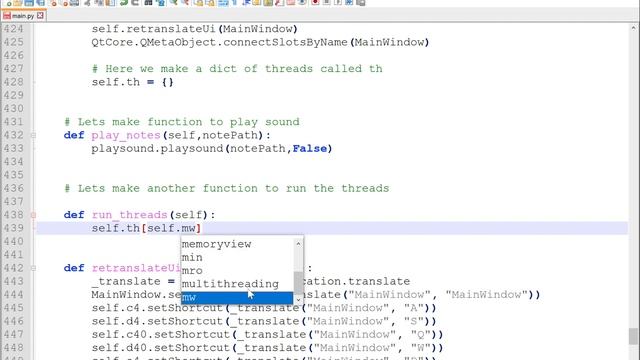Screen dimensions: 640x360
Task: Click the 'False' keyword in playsound call
Action: pos(309,149)
